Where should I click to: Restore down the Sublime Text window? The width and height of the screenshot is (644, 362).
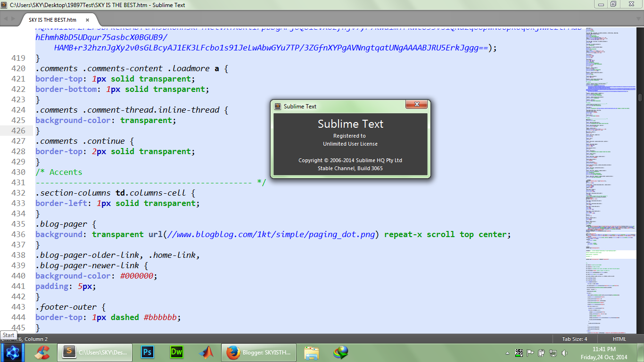613,4
